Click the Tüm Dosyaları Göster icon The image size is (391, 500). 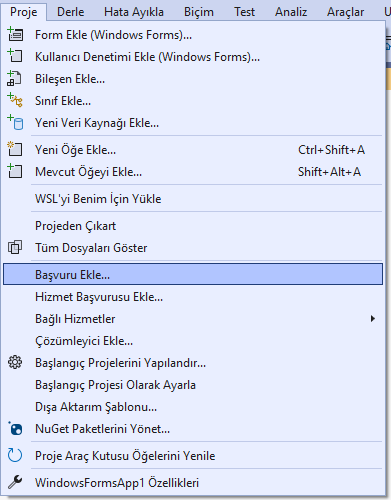15,247
